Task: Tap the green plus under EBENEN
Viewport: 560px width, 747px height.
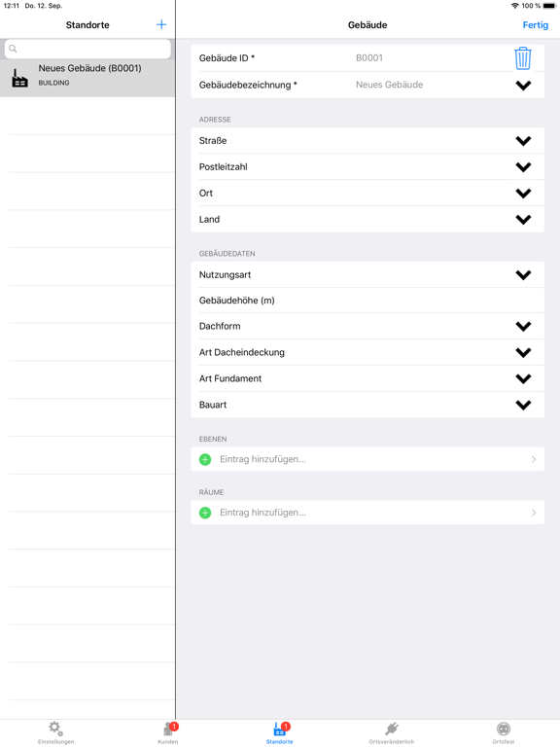Action: point(205,459)
